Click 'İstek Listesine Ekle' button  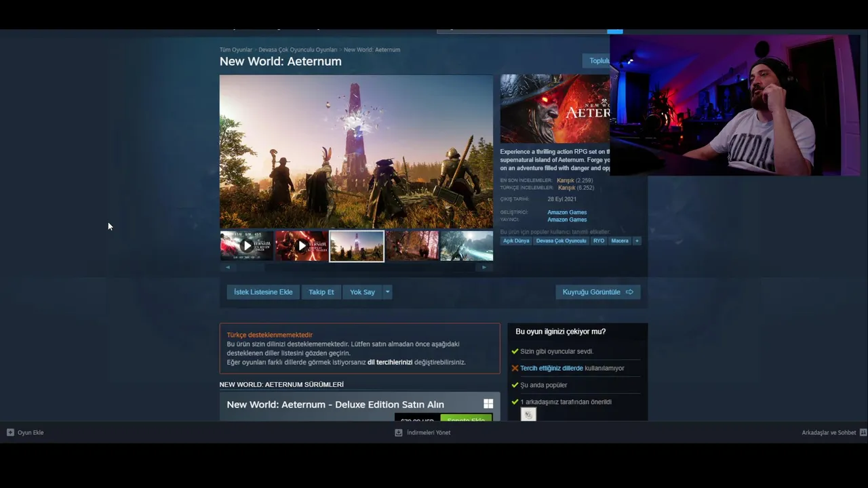(x=263, y=292)
